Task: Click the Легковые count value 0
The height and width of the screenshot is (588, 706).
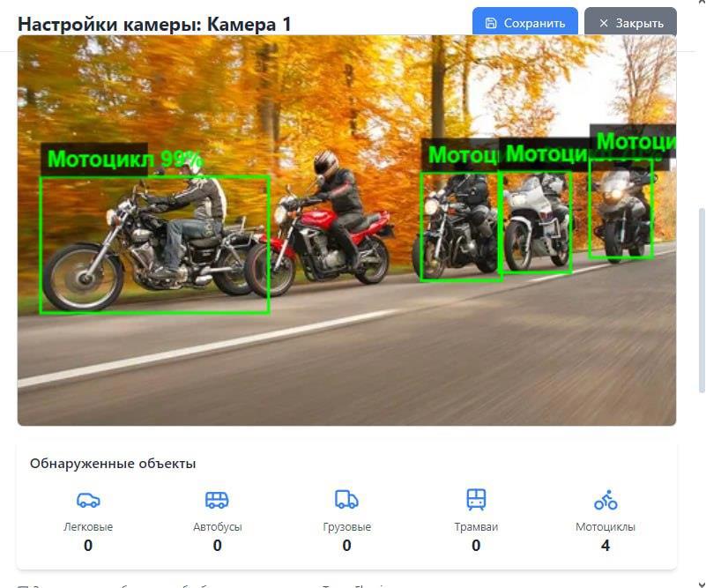Action: pyautogui.click(x=88, y=546)
